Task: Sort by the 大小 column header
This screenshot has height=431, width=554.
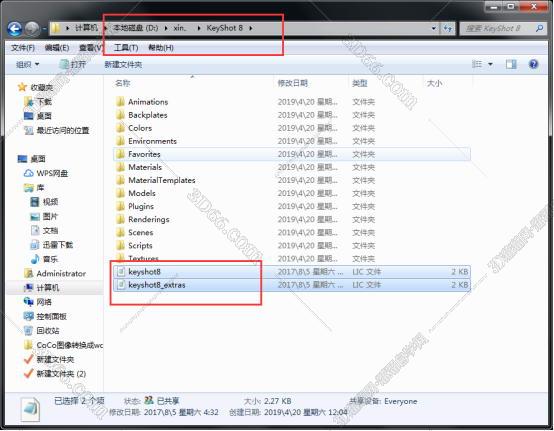Action: point(434,83)
